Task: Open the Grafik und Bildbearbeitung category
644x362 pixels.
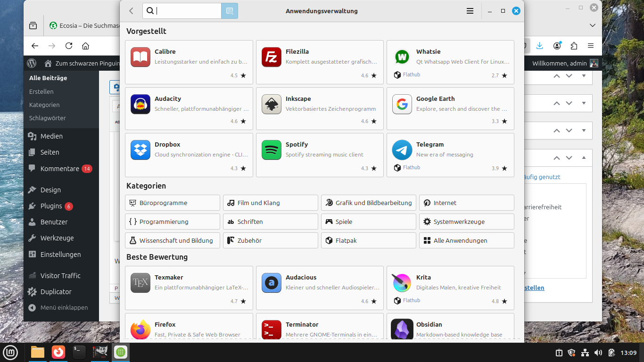Action: 369,203
